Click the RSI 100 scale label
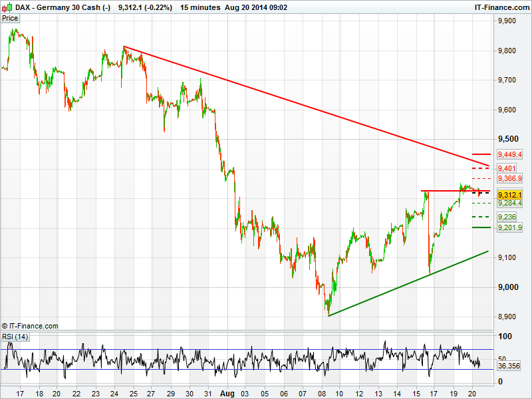The width and height of the screenshot is (532, 399). pos(505,336)
